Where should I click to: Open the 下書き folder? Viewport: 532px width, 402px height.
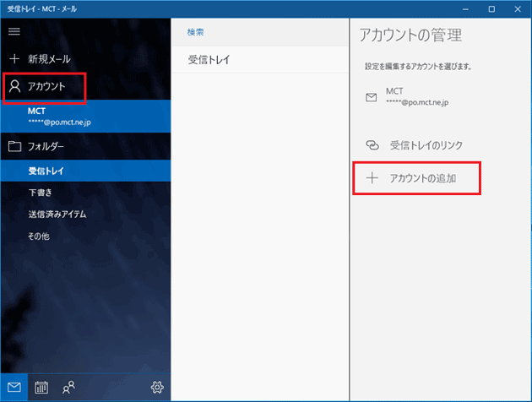click(86, 193)
